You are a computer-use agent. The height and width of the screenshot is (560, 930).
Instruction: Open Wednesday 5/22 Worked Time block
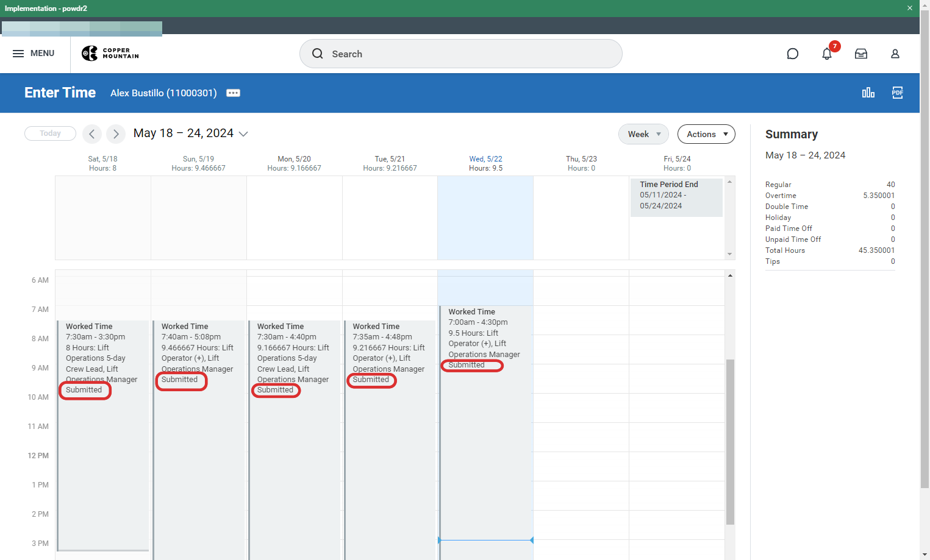(x=486, y=433)
